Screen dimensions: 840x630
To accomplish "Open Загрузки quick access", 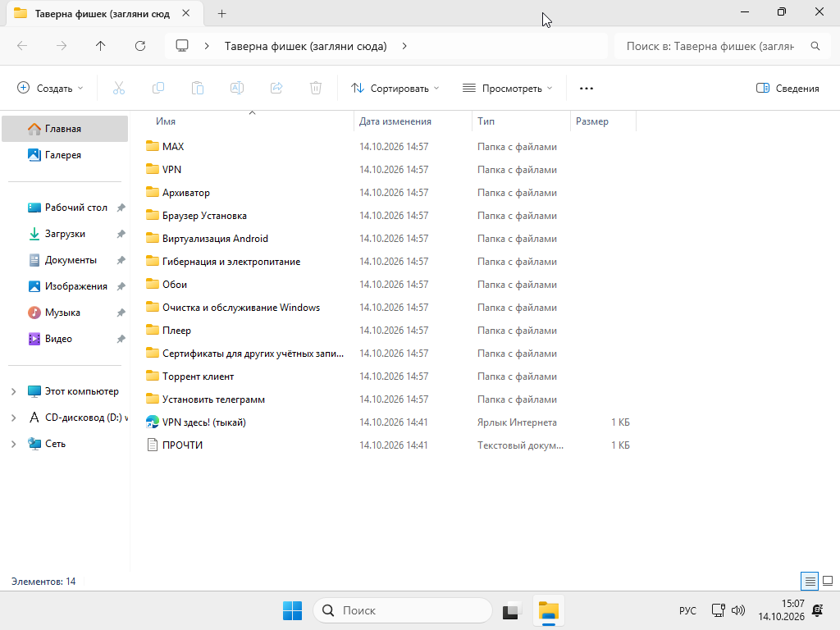I will [65, 234].
